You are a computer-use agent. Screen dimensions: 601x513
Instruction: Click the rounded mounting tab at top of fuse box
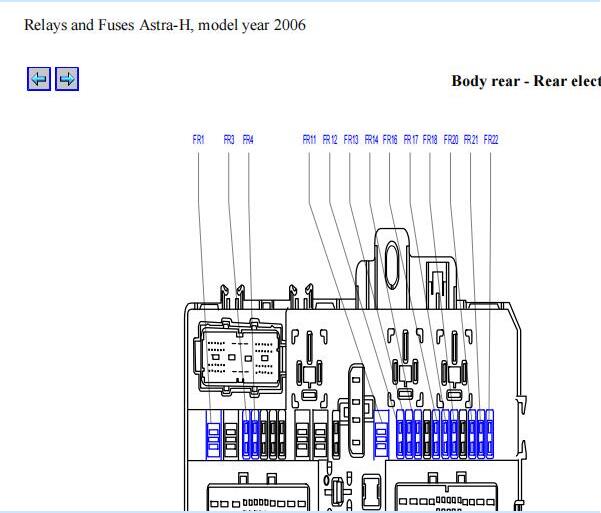pyautogui.click(x=393, y=254)
